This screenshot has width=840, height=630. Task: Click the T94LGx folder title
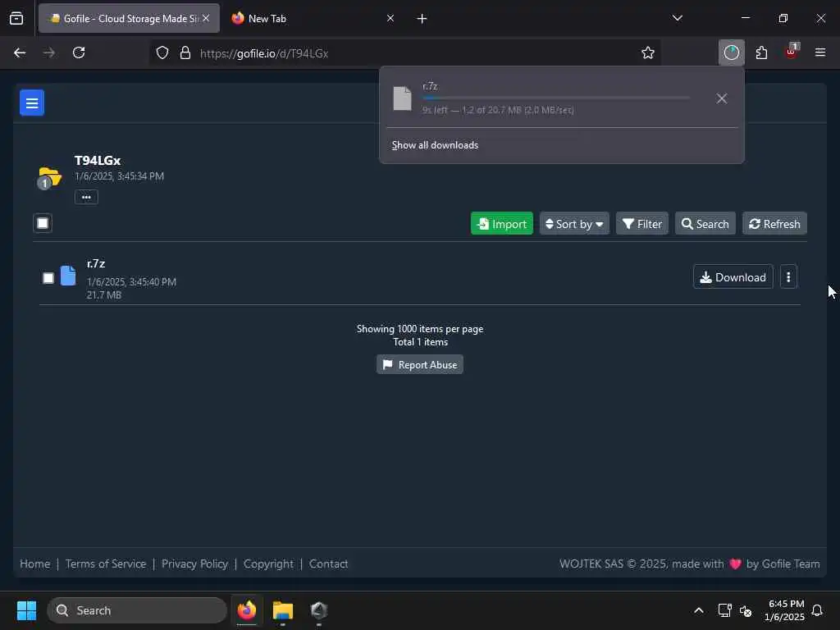(98, 160)
